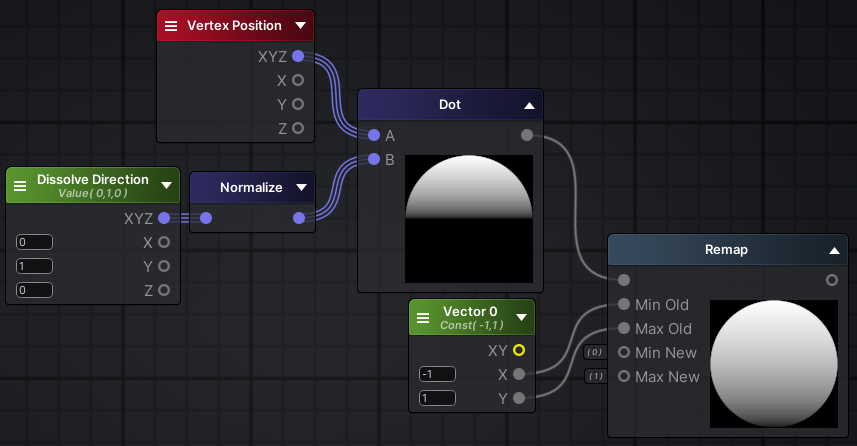Select the Remap Max New input port
857x446 pixels.
624,377
